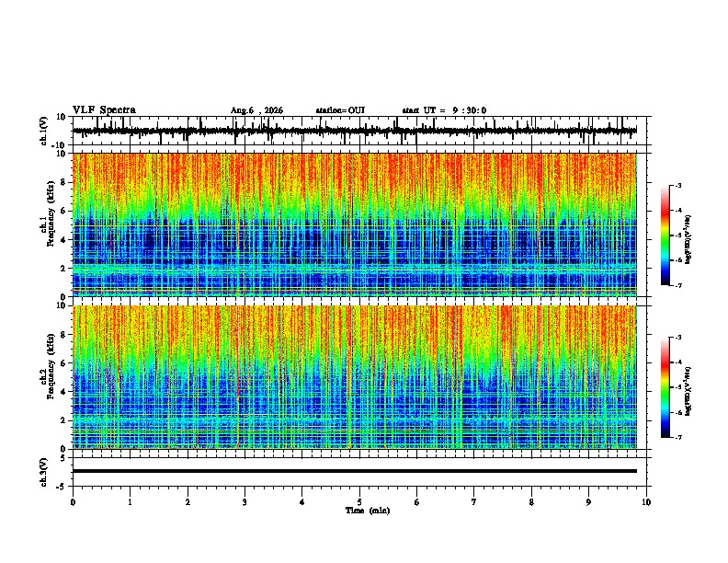Click the "VLF Spectra" plot title
The width and height of the screenshot is (728, 563).
pyautogui.click(x=104, y=110)
